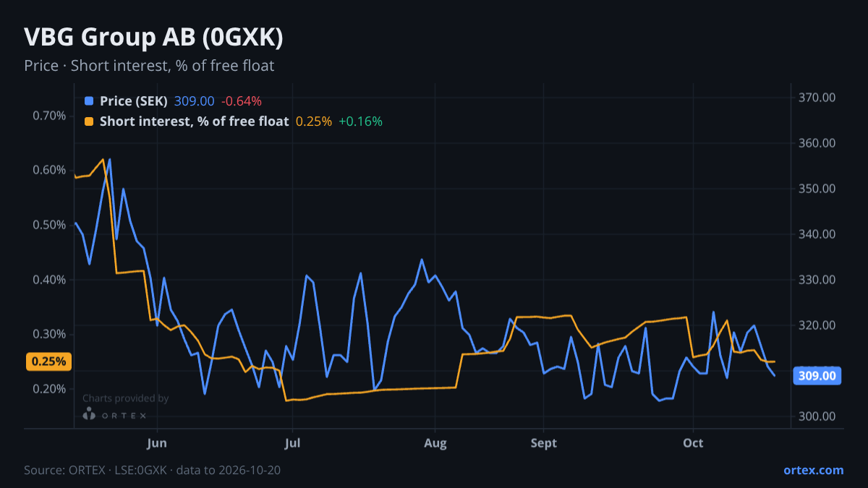Click the 340.00 right axis label
The width and height of the screenshot is (868, 488).
pos(817,234)
